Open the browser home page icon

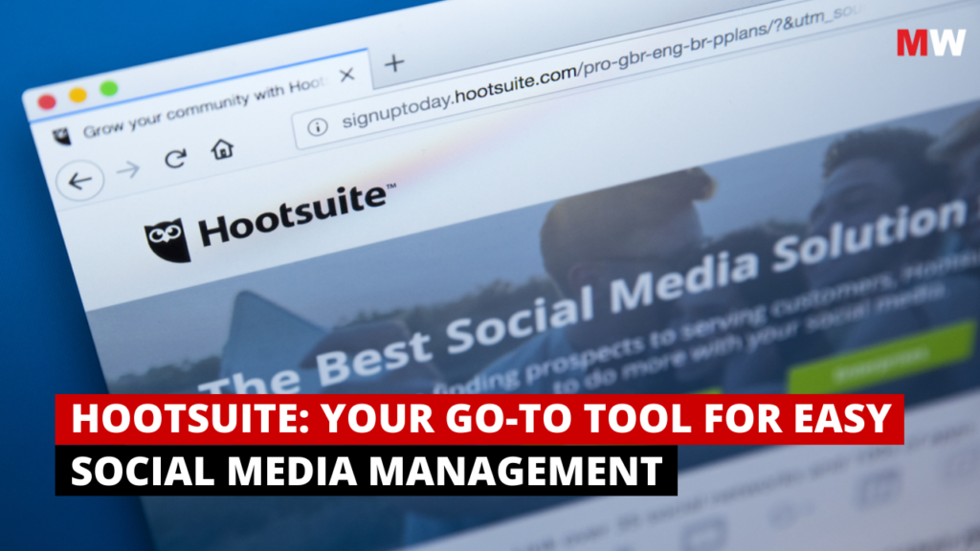pyautogui.click(x=222, y=151)
